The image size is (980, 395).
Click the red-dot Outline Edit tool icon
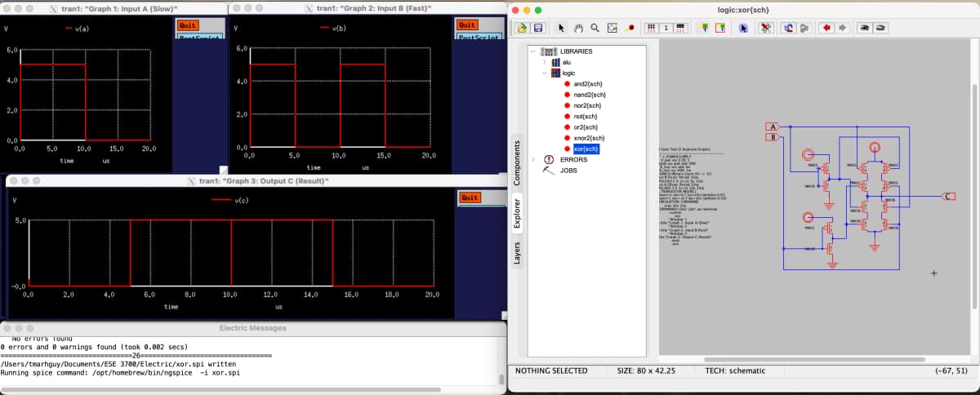click(629, 28)
